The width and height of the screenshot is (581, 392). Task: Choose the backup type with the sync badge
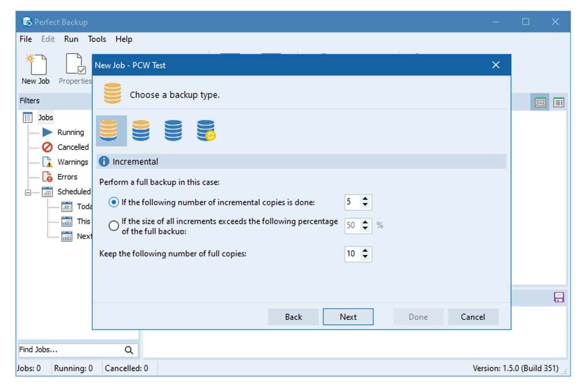click(x=206, y=130)
